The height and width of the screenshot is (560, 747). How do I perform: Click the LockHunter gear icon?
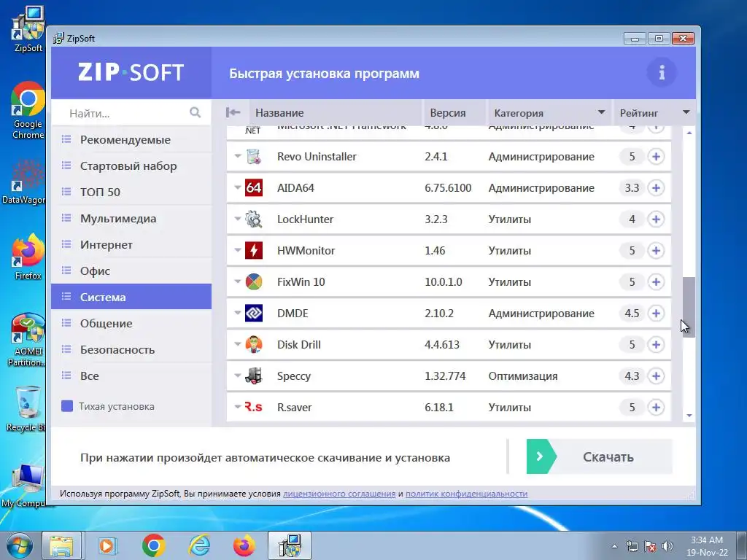tap(253, 219)
